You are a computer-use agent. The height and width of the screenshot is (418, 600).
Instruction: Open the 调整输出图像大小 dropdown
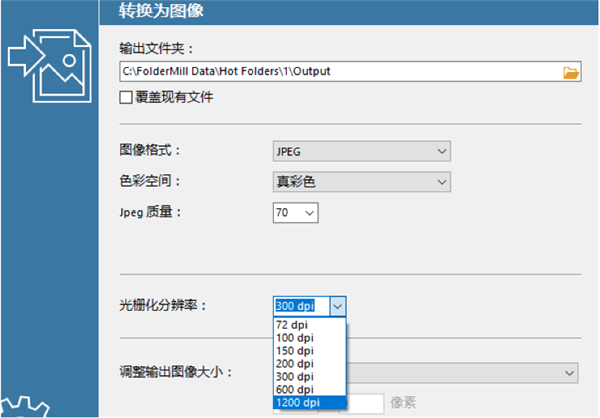point(462,373)
